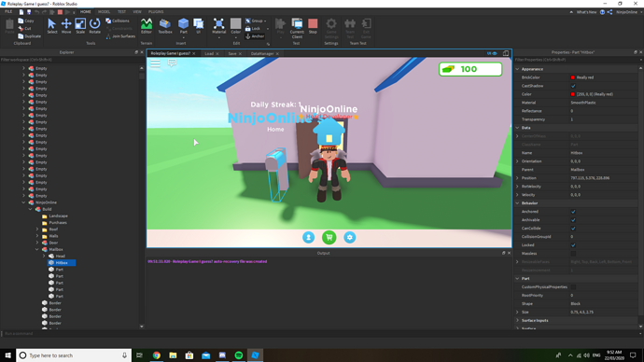644x362 pixels.
Task: Switch to MODEL ribbon tab
Action: coord(104,12)
